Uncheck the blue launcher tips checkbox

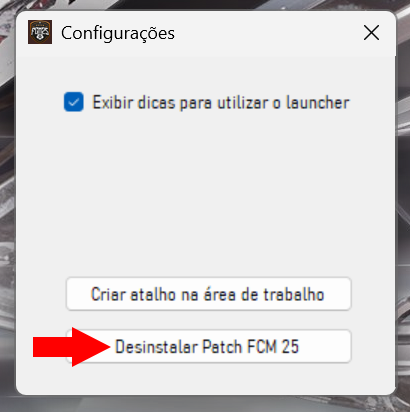[x=74, y=102]
